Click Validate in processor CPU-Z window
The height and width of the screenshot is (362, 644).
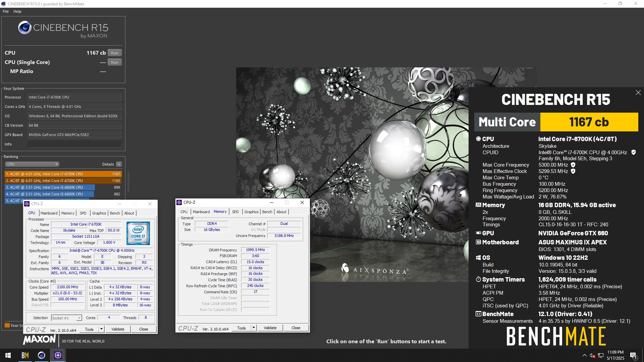tap(118, 329)
